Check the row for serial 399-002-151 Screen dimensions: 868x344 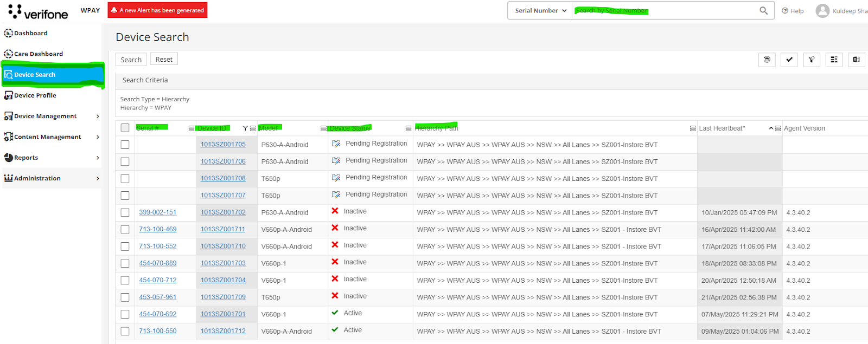pyautogui.click(x=125, y=212)
